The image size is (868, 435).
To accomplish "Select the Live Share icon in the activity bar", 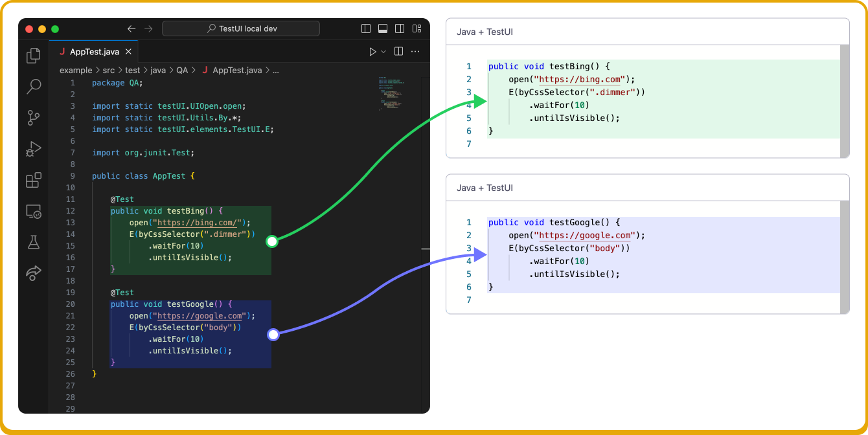I will pyautogui.click(x=33, y=273).
